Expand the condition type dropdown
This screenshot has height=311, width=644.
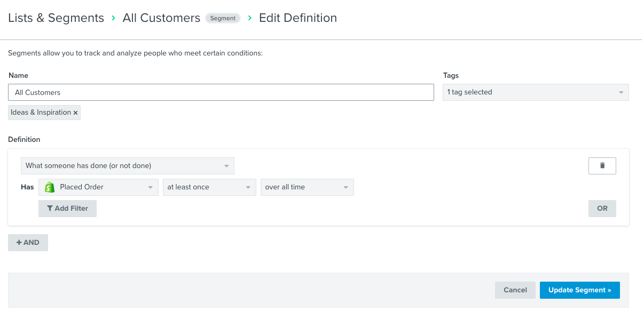tap(127, 166)
